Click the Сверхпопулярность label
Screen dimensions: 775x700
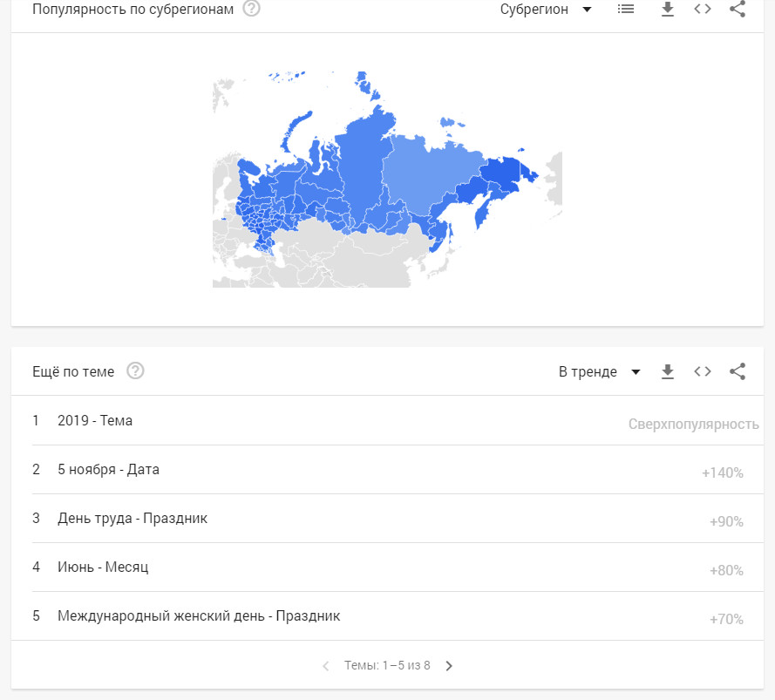tap(693, 425)
